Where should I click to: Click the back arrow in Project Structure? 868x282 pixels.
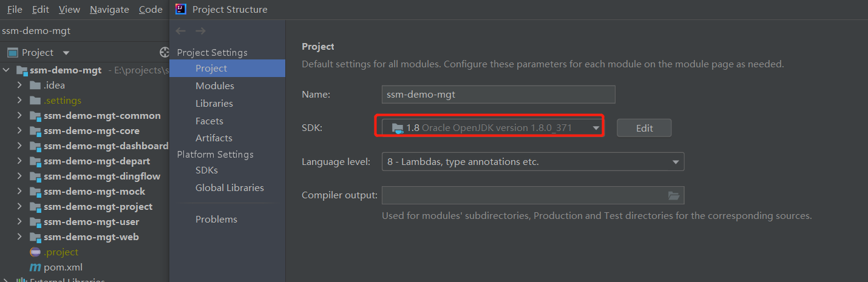[x=180, y=31]
